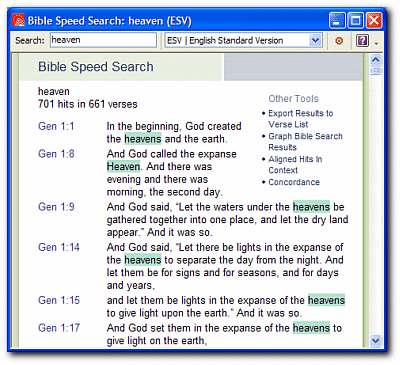Click highlighted word heavens in Gen 1:1

(x=143, y=139)
